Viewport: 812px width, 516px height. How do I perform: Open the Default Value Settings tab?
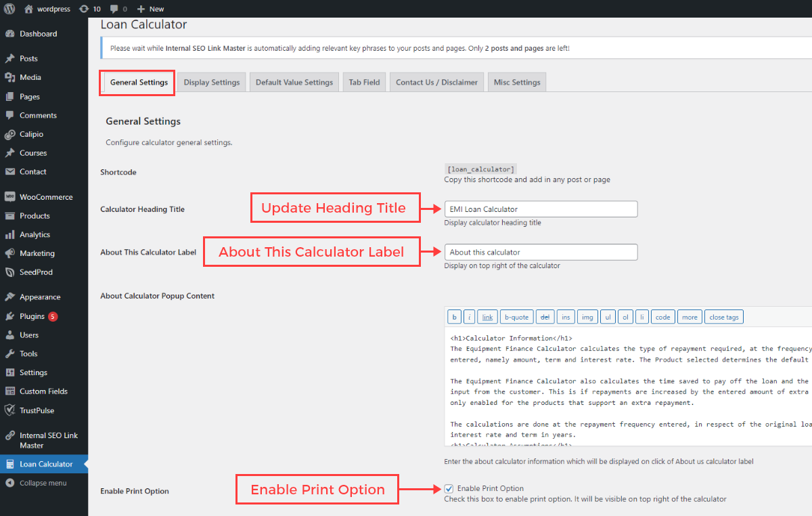(294, 83)
